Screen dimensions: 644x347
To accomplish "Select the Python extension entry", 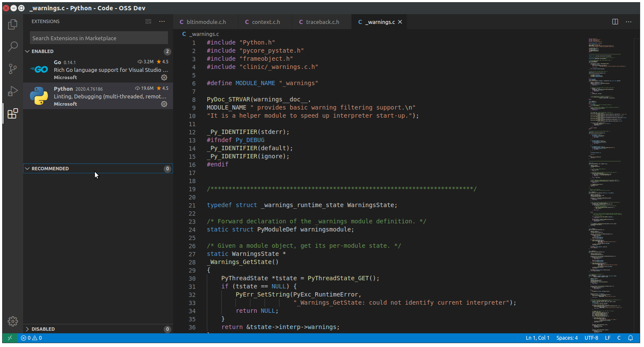I will [98, 96].
